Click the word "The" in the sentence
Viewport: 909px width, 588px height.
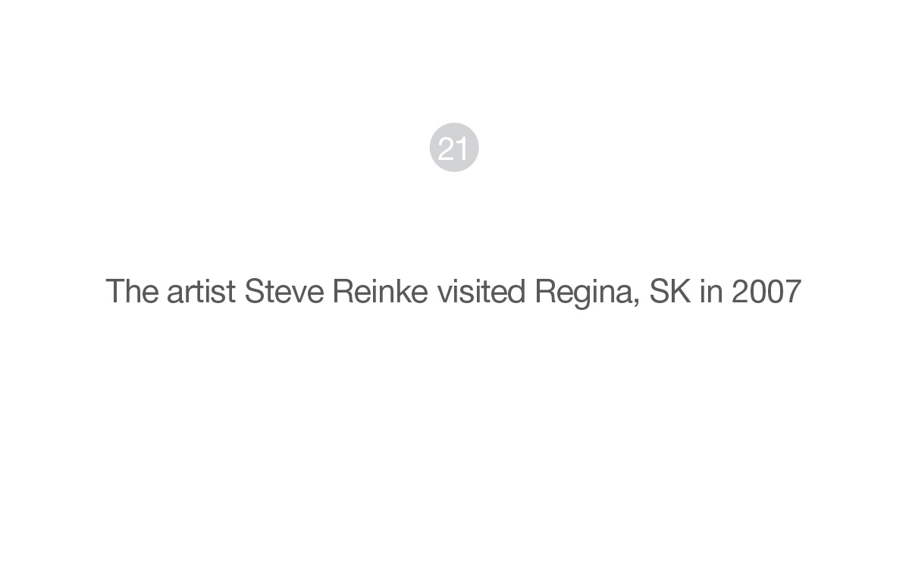point(132,291)
